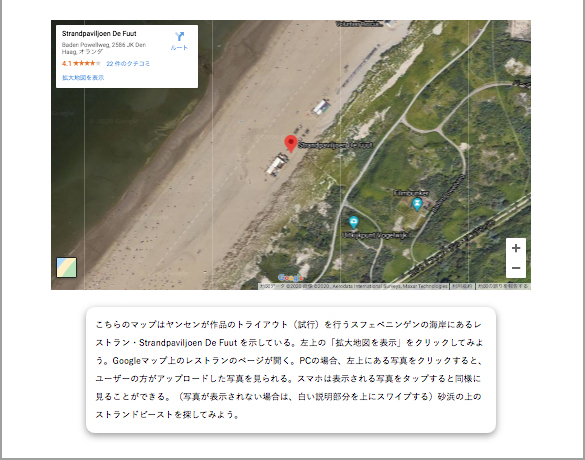Open the 22 件のクチコミ reviews link
Viewport: 585px width, 460px height.
pyautogui.click(x=128, y=63)
